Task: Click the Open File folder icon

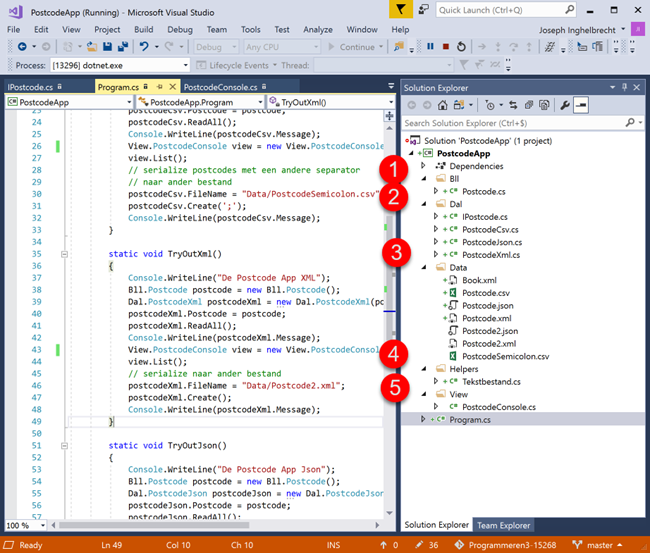Action: 92,47
